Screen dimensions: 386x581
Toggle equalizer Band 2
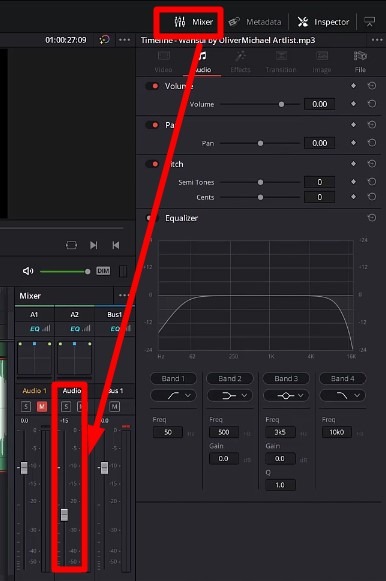tap(230, 378)
